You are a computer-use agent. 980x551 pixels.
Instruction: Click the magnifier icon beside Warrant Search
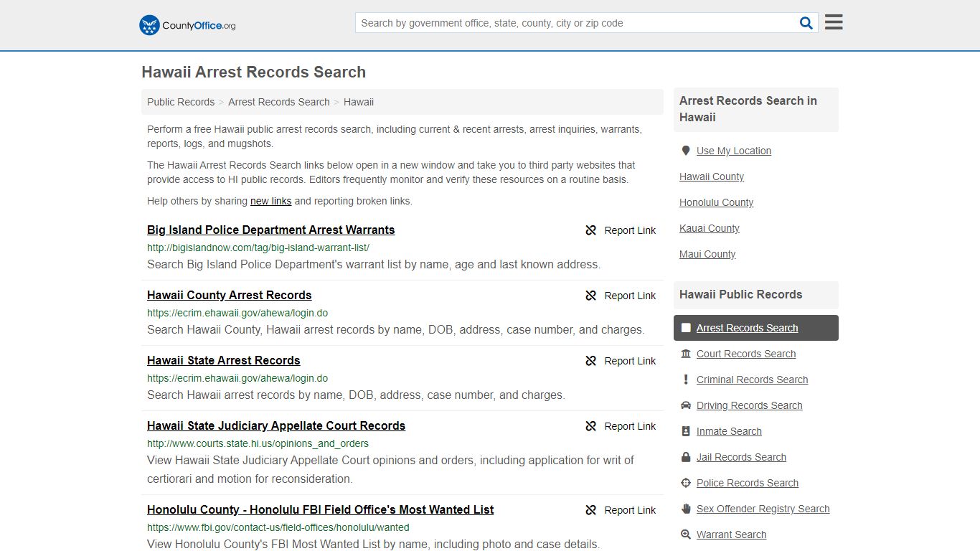(x=686, y=534)
